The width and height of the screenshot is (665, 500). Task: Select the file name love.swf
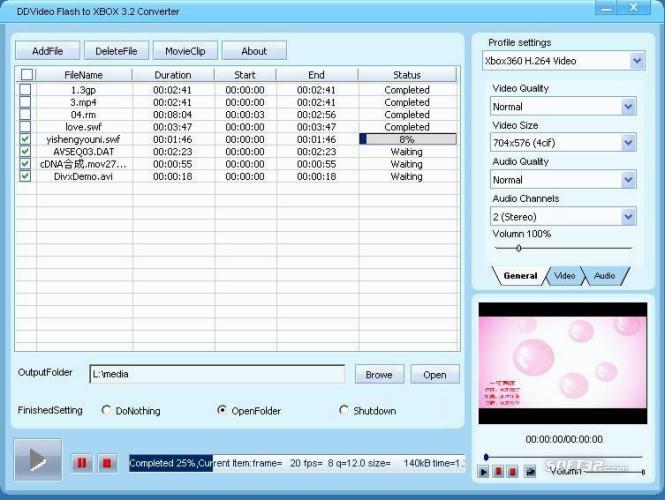pos(83,127)
